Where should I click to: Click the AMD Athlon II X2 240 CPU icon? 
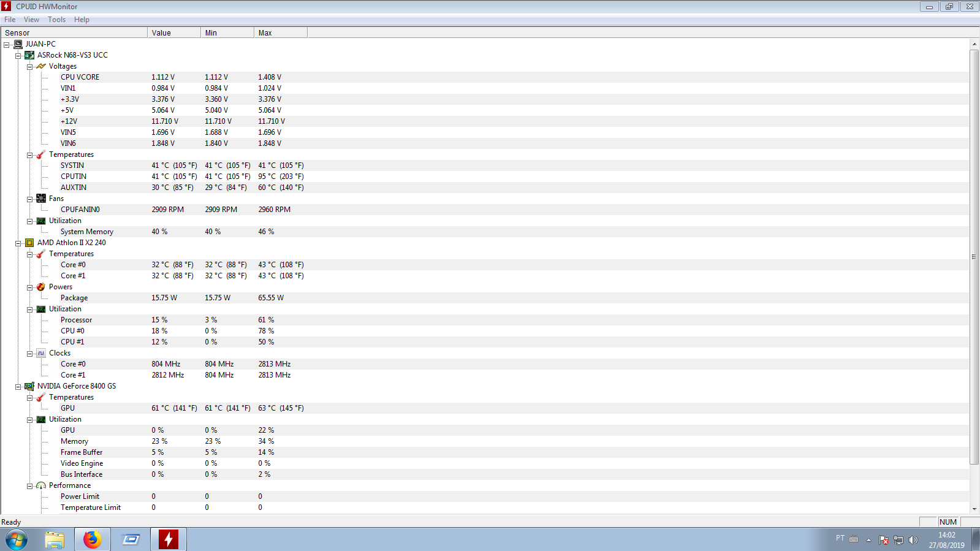pyautogui.click(x=29, y=243)
